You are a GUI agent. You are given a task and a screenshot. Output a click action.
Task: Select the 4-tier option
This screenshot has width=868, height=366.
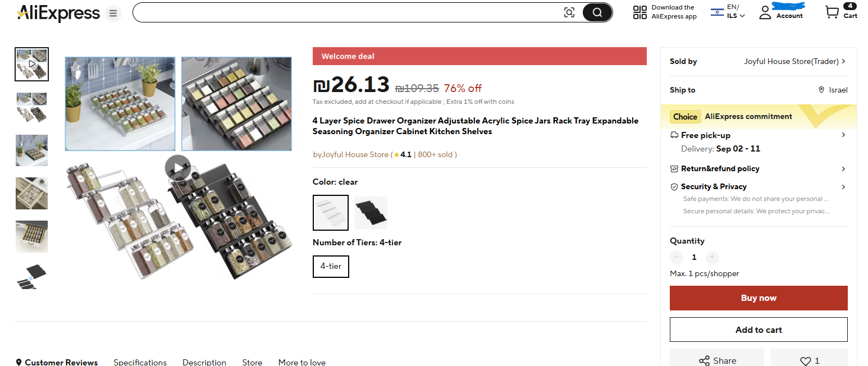click(x=331, y=266)
